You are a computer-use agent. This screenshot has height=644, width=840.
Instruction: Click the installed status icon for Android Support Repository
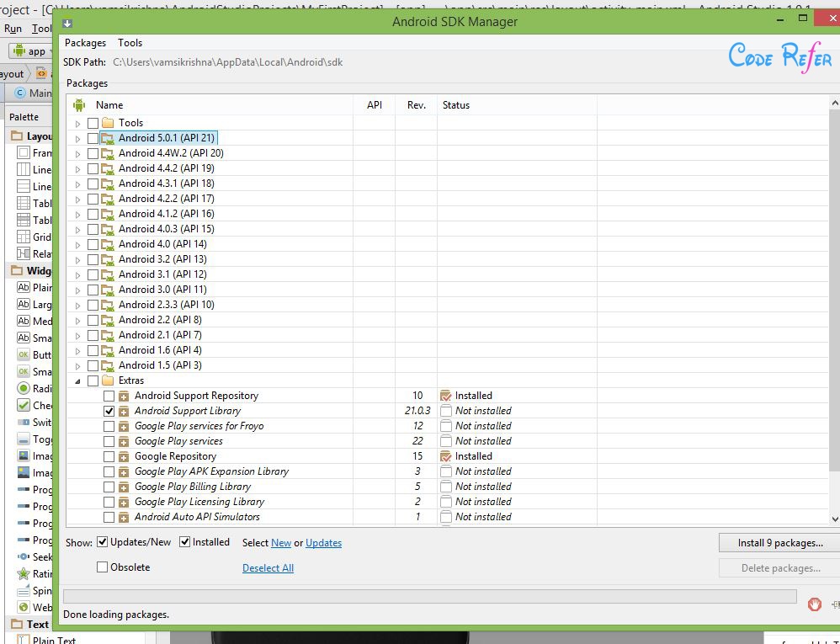446,396
